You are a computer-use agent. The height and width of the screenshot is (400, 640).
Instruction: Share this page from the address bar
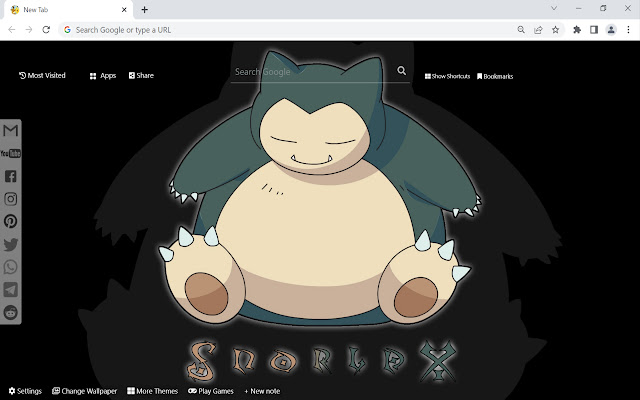pyautogui.click(x=538, y=29)
